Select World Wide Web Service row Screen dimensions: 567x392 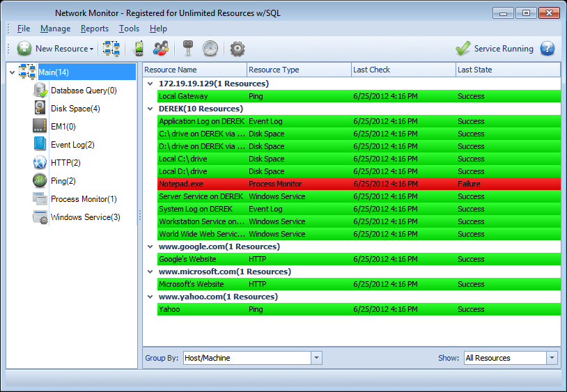pyautogui.click(x=359, y=234)
